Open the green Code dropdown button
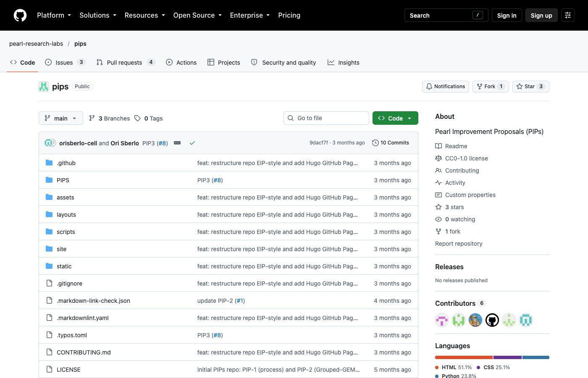Screen dimensions: 588x378 pos(395,118)
